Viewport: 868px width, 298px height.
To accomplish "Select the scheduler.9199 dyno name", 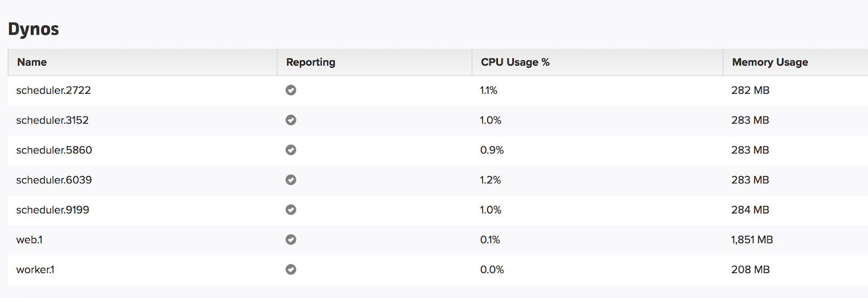I will [x=53, y=210].
